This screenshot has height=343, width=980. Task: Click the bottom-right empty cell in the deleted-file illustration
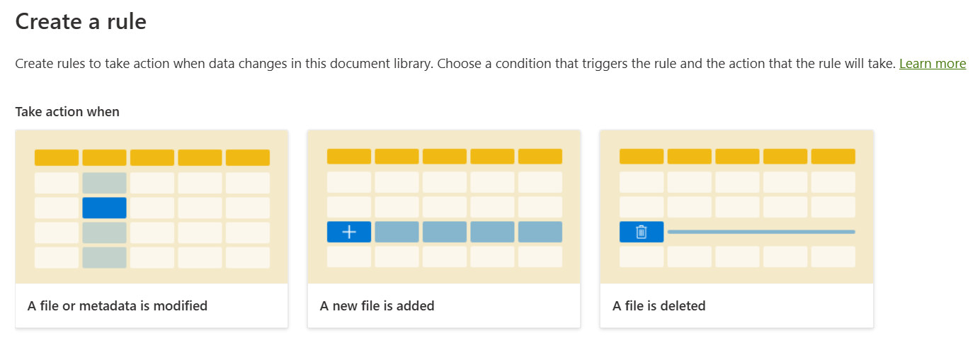833,257
